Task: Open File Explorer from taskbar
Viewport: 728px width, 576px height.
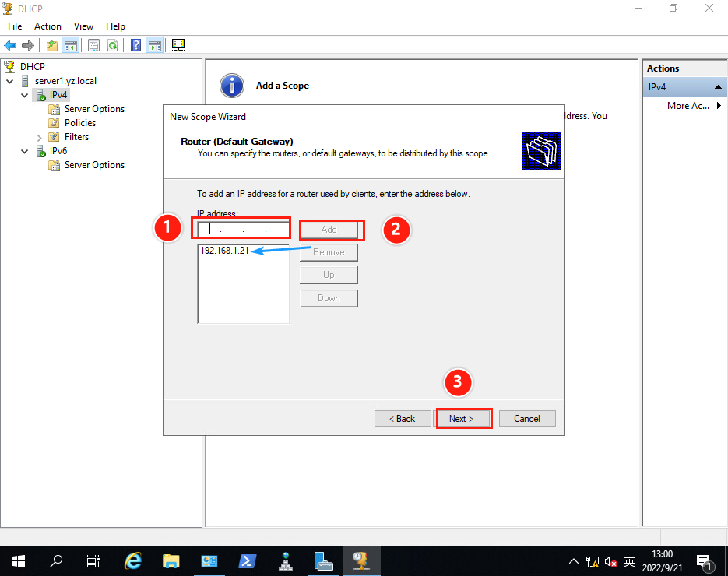Action: [171, 561]
